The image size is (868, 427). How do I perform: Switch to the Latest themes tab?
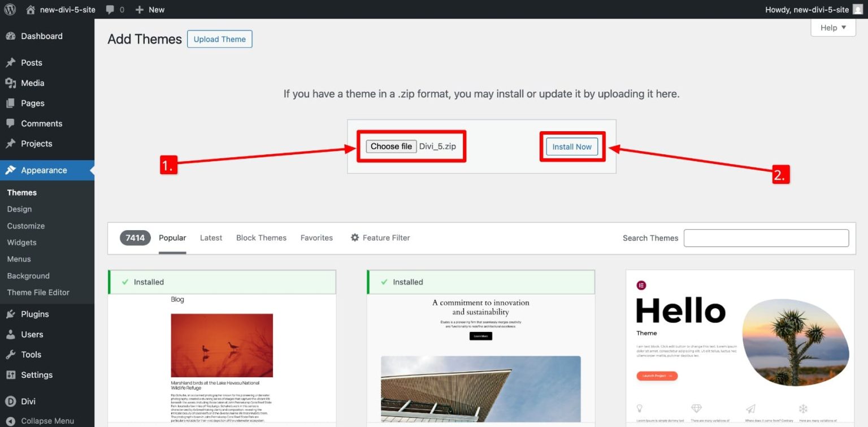point(211,238)
